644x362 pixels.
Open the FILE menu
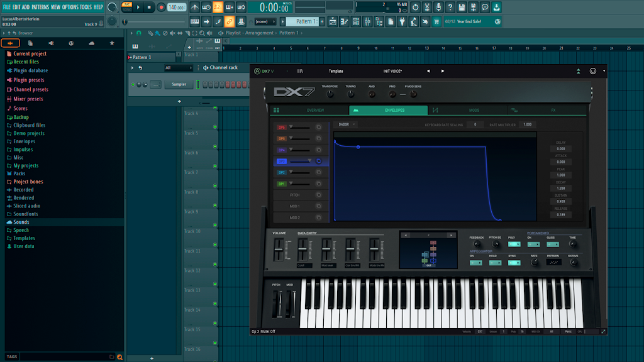point(6,7)
